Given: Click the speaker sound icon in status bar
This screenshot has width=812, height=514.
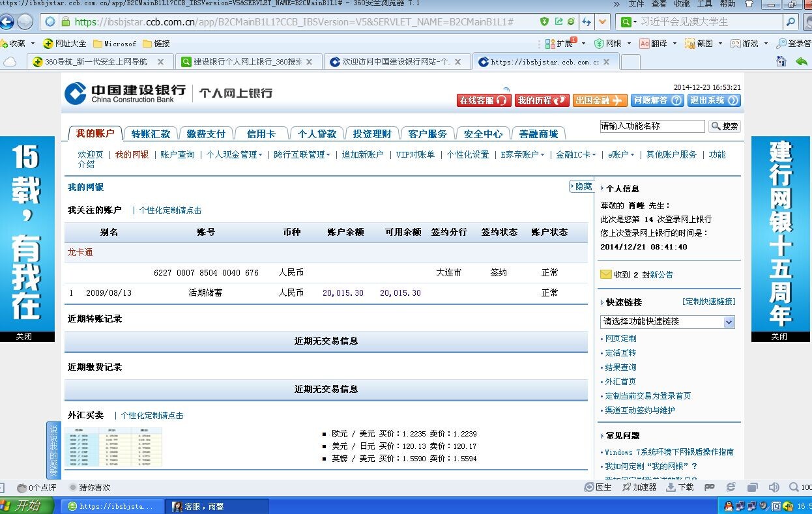Looking at the screenshot, I should point(774,487).
